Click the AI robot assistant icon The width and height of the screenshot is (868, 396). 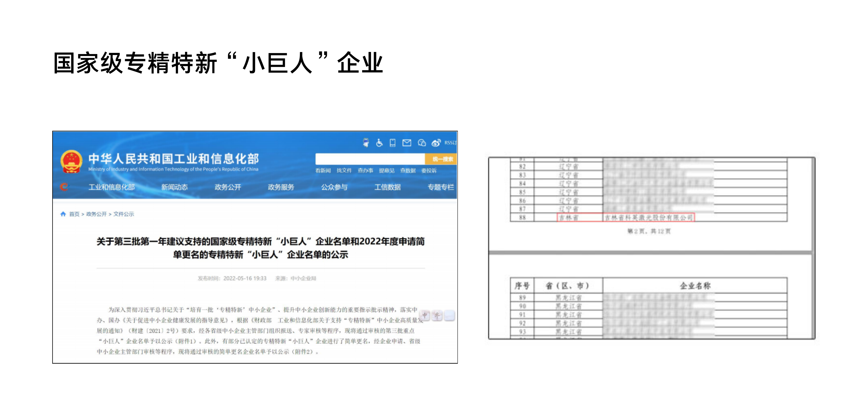pyautogui.click(x=366, y=143)
